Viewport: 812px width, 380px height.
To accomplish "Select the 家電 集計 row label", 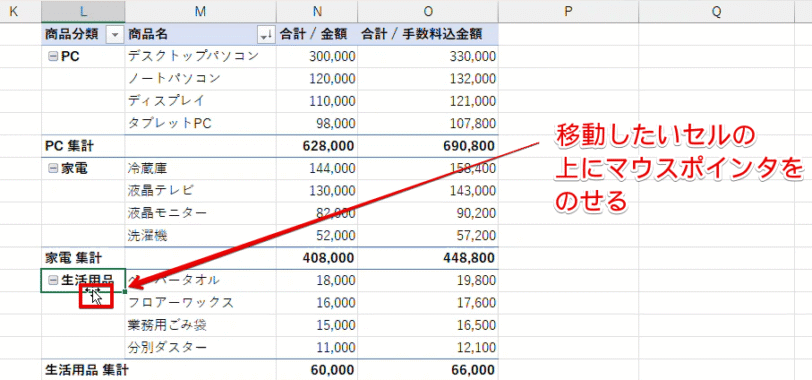I will (83, 258).
